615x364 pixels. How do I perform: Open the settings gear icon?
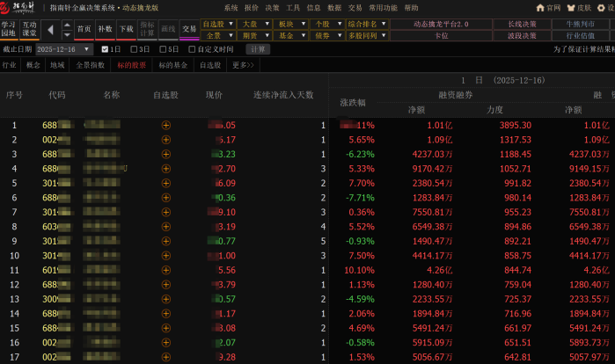(601, 8)
